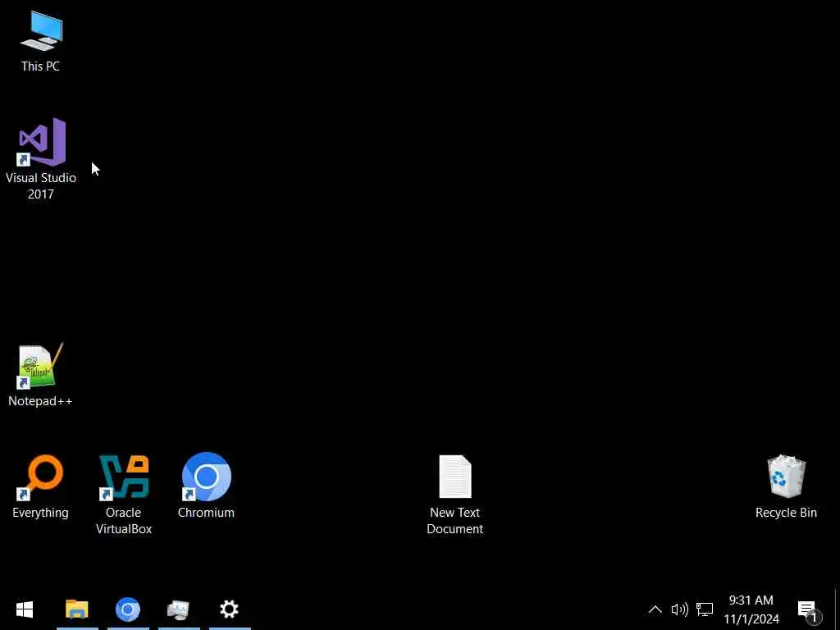Screen dimensions: 840x630
Task: Open the network status icon
Action: coord(705,609)
